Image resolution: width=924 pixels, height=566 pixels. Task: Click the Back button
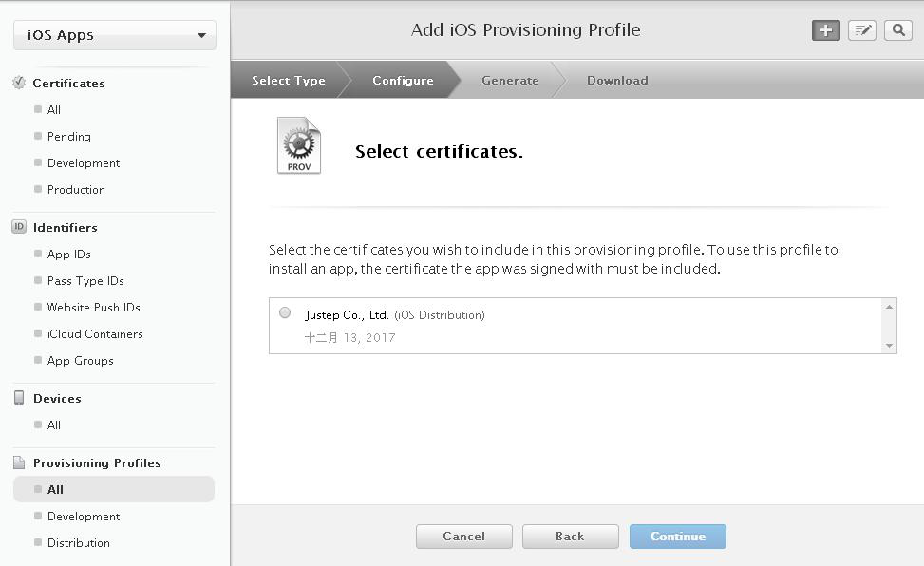[x=570, y=537]
